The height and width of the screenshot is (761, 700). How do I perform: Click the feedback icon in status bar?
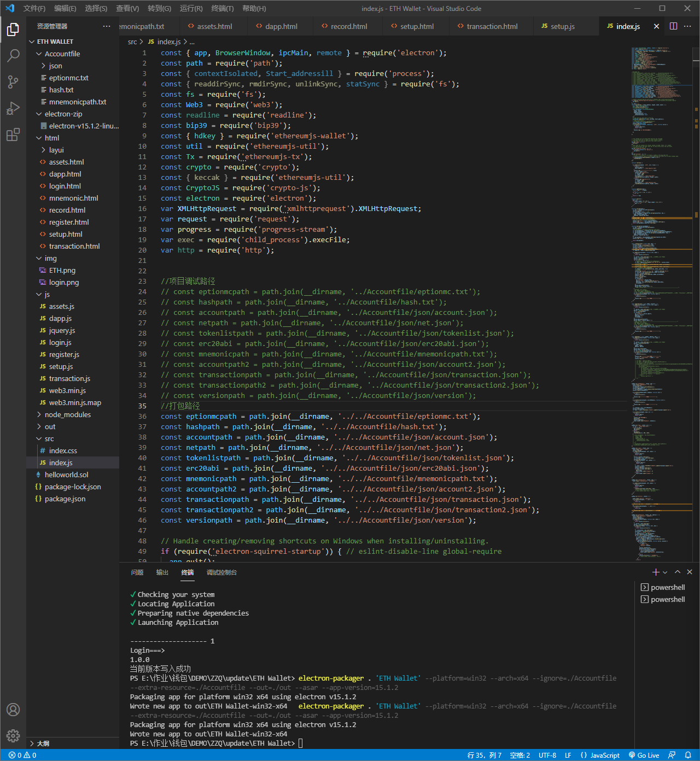point(672,755)
